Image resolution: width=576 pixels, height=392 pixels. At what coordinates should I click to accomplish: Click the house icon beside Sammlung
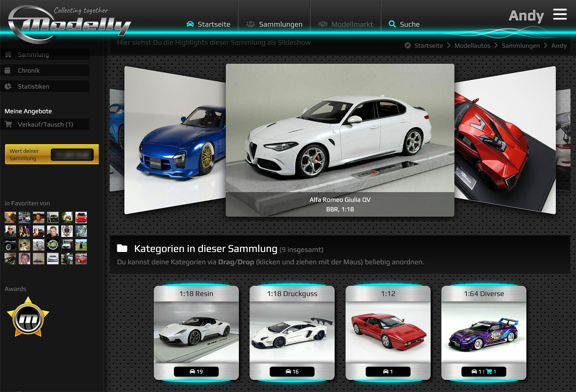click(x=8, y=54)
